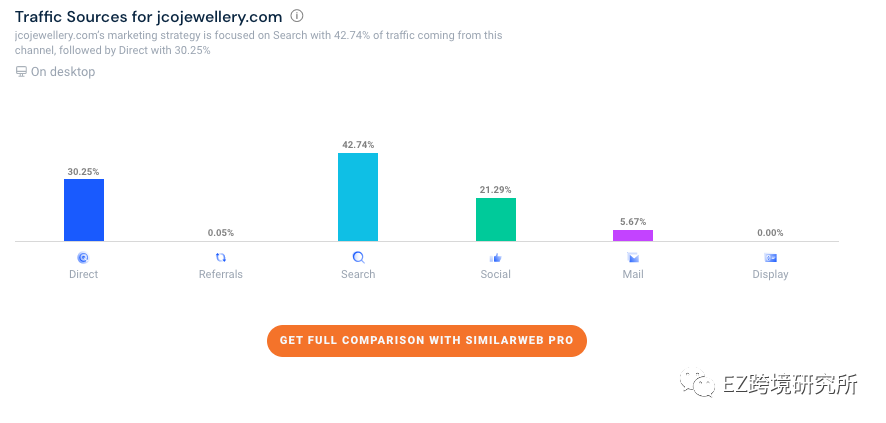886x423 pixels.
Task: Click the 0.05% Referrals value
Action: [221, 233]
